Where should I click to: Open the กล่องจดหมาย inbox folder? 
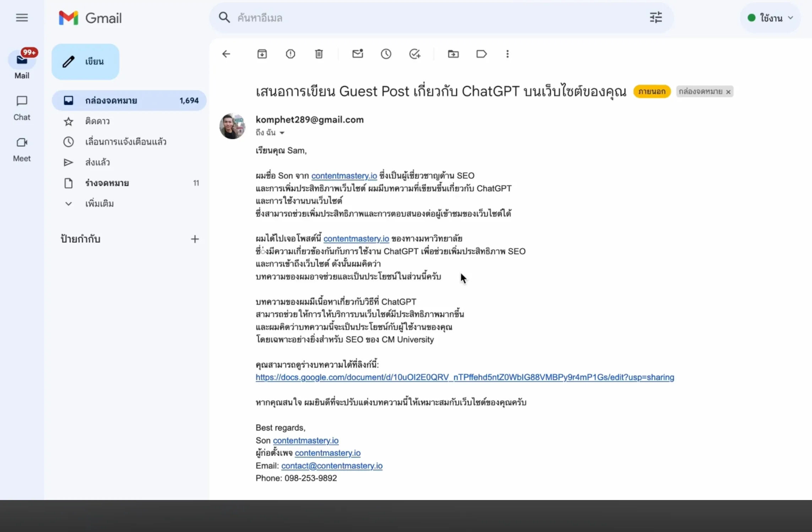point(129,101)
